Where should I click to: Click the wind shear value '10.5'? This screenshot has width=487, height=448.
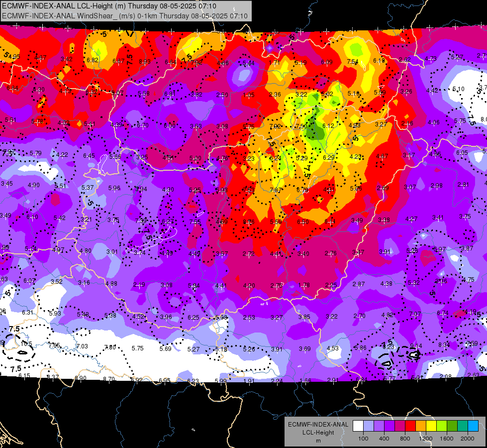(x=26, y=344)
